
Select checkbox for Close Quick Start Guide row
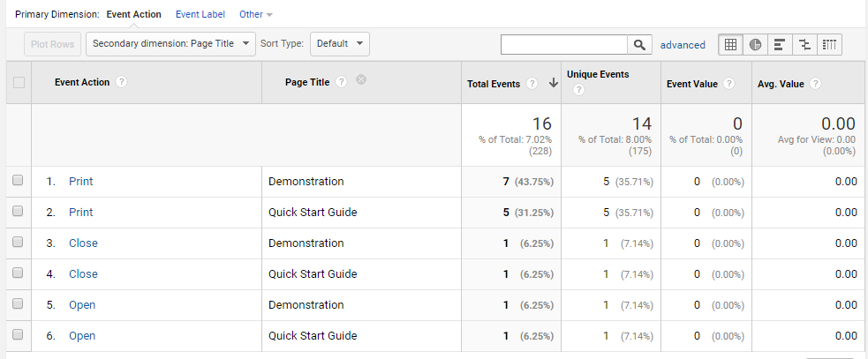click(x=19, y=273)
